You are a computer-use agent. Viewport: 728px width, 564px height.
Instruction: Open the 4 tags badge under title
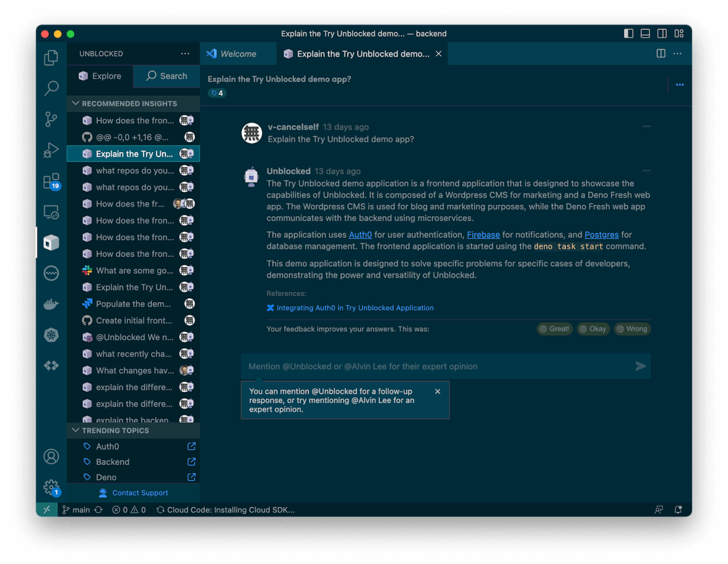click(x=217, y=93)
